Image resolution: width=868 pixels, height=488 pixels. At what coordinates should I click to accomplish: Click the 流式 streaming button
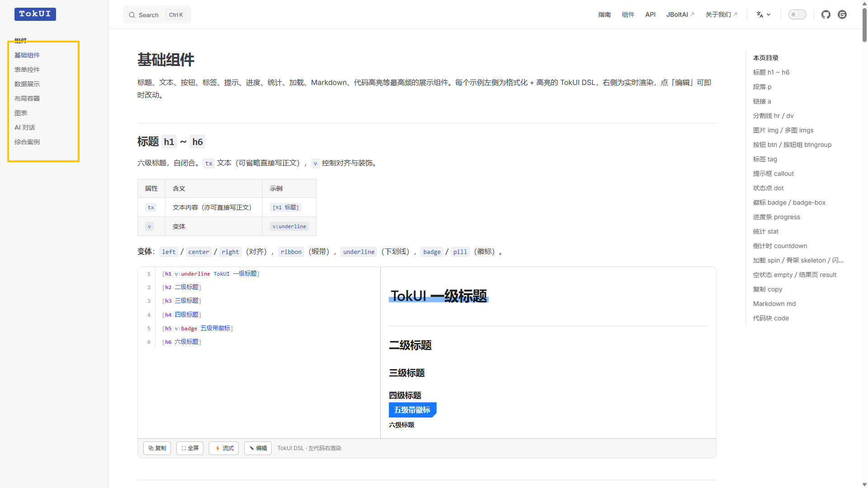224,448
